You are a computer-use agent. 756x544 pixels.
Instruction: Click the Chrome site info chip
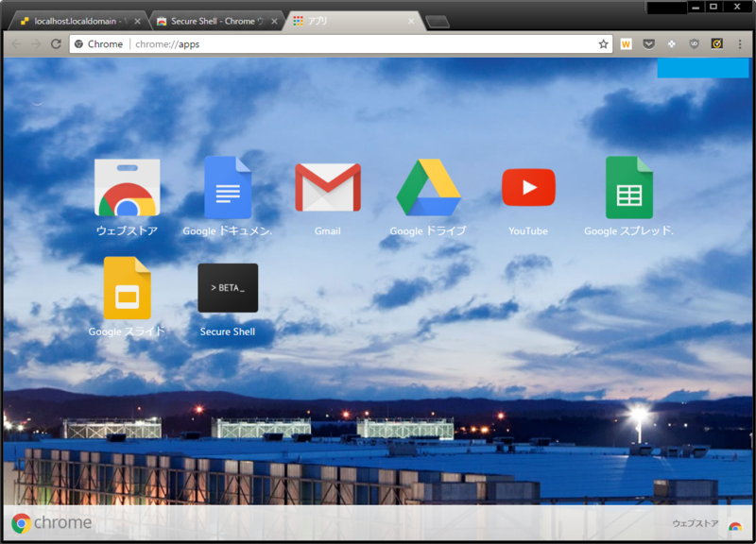click(99, 44)
